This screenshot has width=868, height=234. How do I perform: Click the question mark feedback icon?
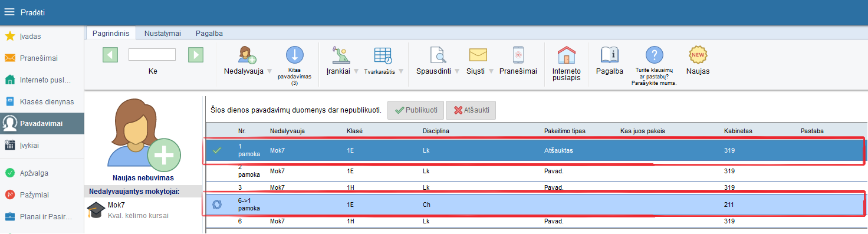tap(655, 55)
